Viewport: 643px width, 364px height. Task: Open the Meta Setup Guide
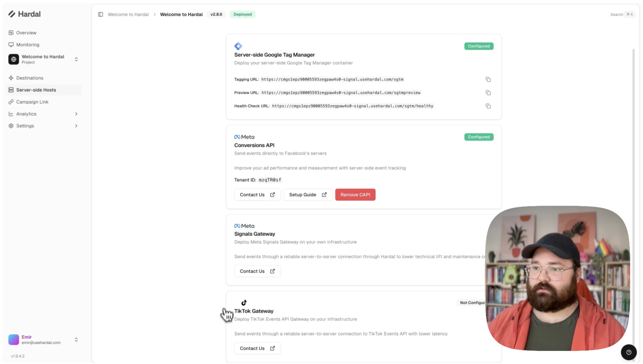point(308,195)
